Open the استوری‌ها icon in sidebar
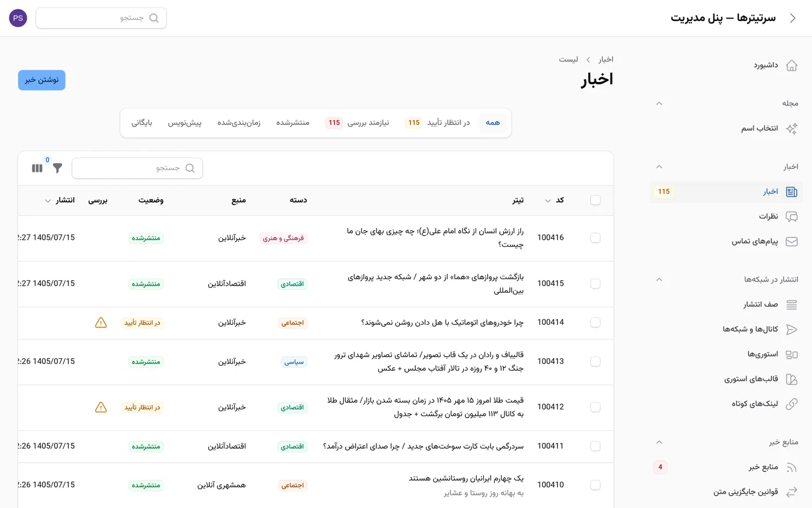The height and width of the screenshot is (508, 812). [x=791, y=354]
